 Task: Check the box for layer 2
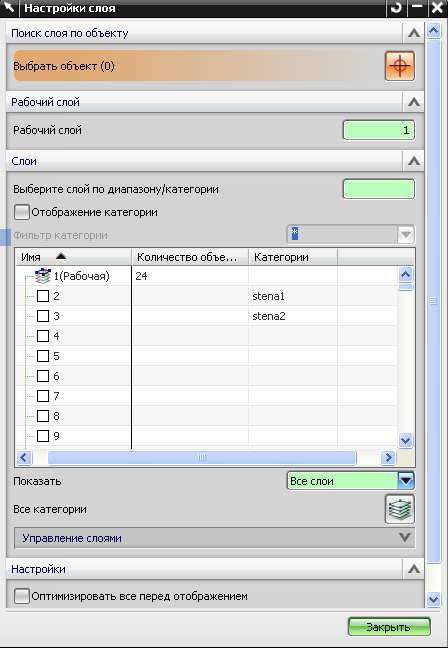(43, 296)
